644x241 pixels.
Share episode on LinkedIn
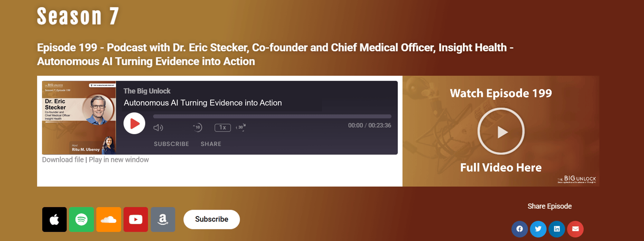[x=557, y=229]
